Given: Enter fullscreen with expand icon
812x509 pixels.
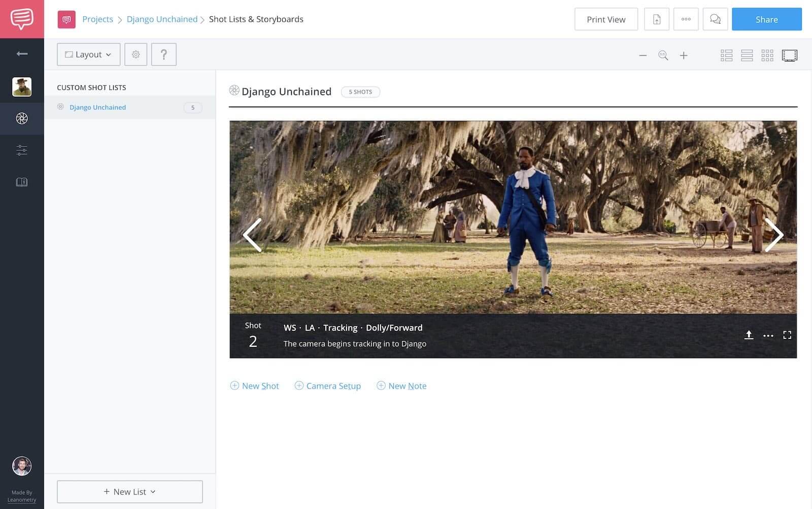Looking at the screenshot, I should 787,335.
